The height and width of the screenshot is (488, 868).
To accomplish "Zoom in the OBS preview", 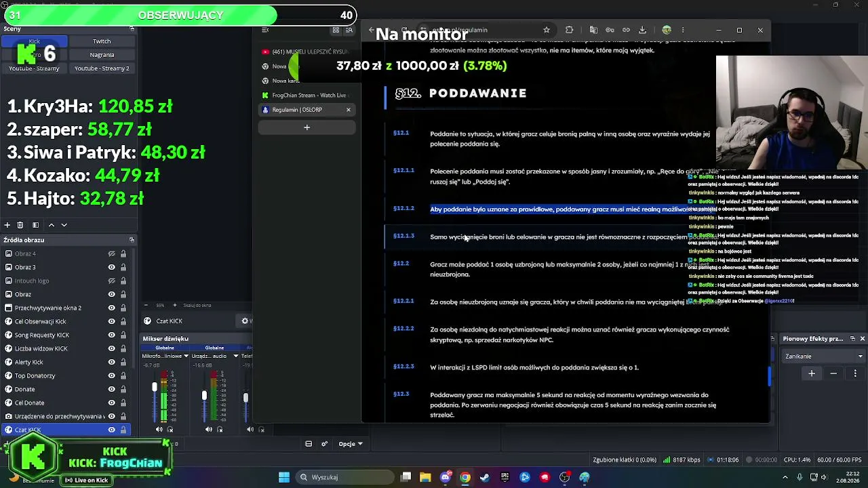I will point(175,305).
